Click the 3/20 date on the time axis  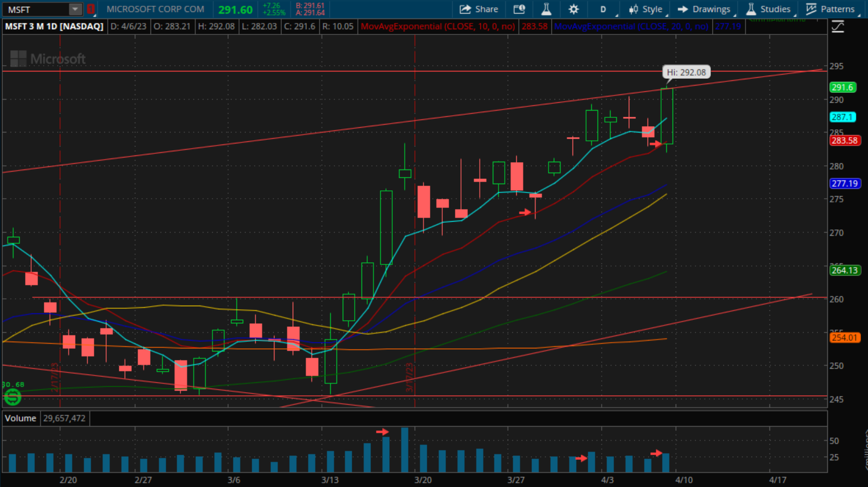click(423, 480)
